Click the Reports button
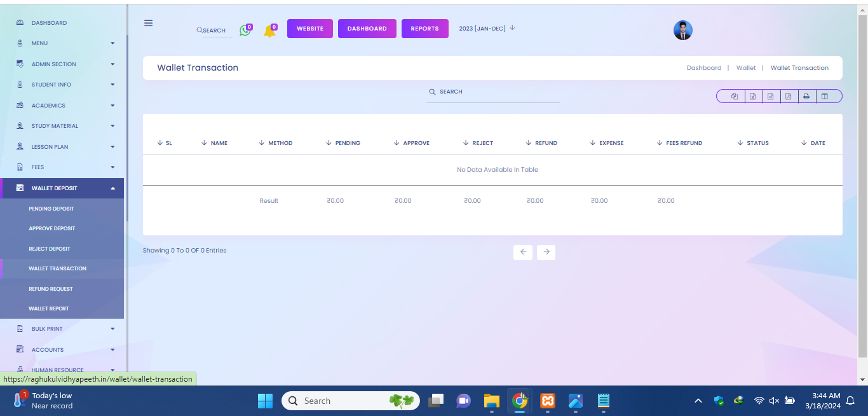The image size is (868, 416). pos(424,29)
